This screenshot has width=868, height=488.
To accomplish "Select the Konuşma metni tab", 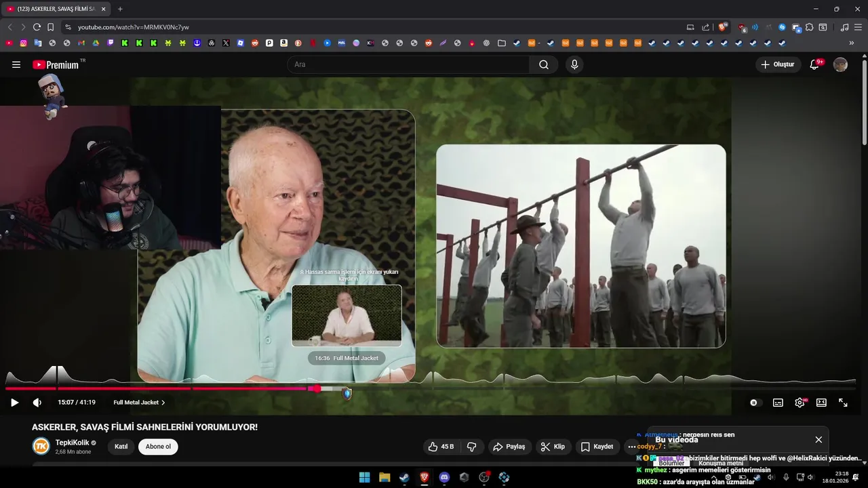I will coord(721,463).
